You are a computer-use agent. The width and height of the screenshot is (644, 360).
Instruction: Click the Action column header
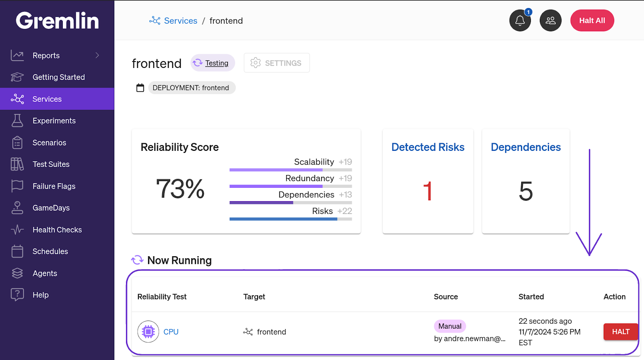[x=615, y=297]
